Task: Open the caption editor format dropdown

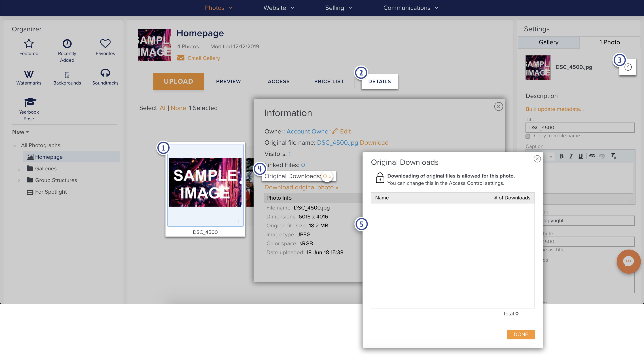Action: 551,157
